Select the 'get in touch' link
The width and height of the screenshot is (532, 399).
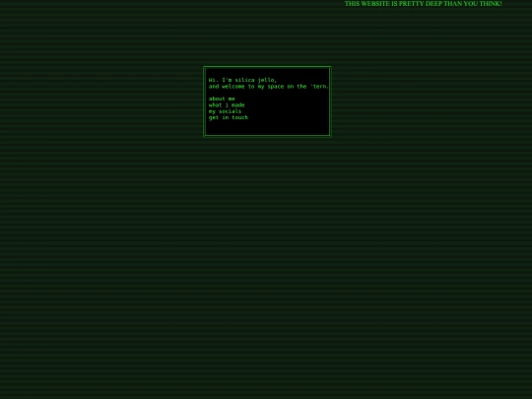click(229, 117)
